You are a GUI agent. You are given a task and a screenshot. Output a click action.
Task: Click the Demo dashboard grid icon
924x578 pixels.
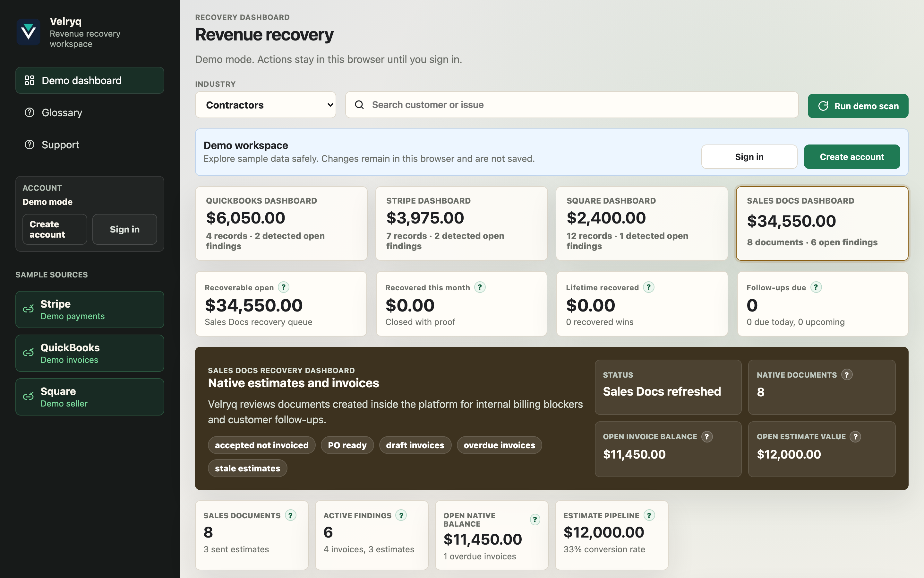[x=30, y=80]
